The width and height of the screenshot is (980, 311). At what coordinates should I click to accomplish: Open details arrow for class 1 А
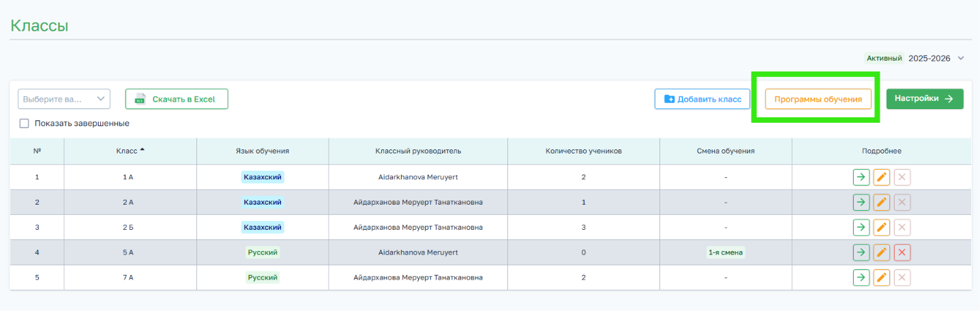pyautogui.click(x=861, y=177)
